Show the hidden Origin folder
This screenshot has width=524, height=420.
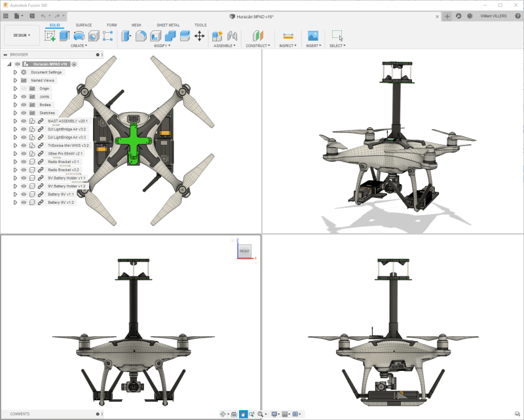click(x=24, y=88)
